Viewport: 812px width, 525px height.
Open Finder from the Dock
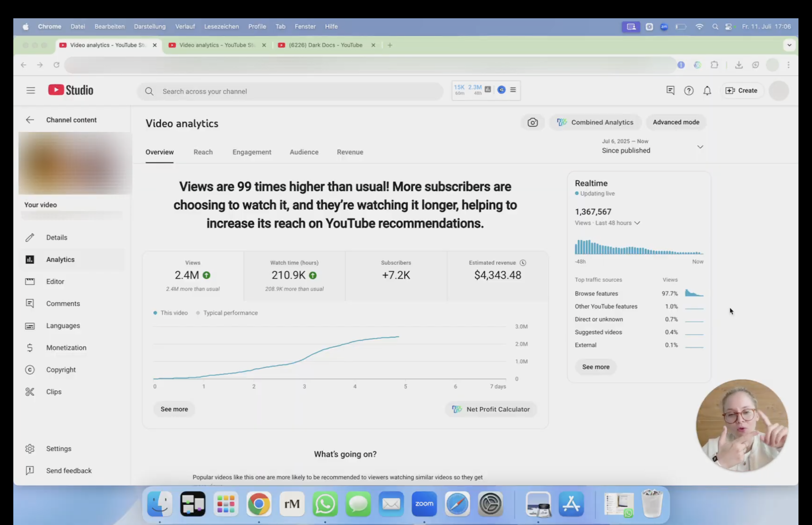[160, 504]
